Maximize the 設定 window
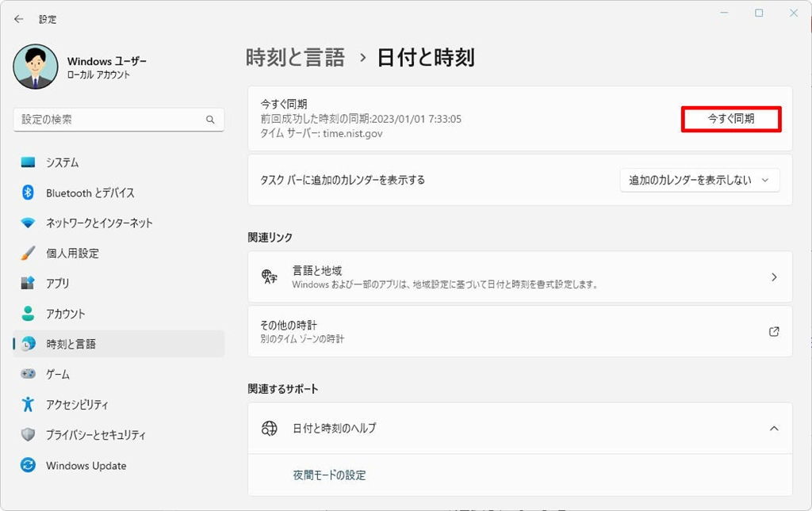812x511 pixels. click(759, 13)
